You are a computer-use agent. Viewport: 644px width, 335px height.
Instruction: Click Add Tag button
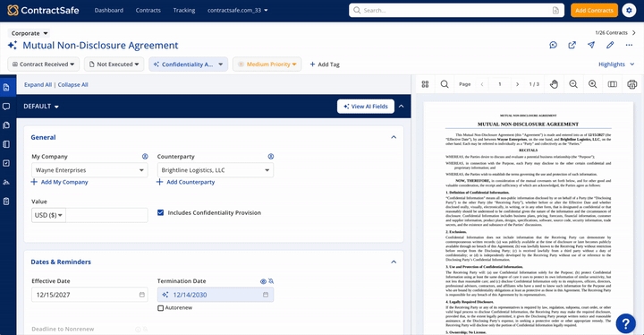click(x=325, y=64)
